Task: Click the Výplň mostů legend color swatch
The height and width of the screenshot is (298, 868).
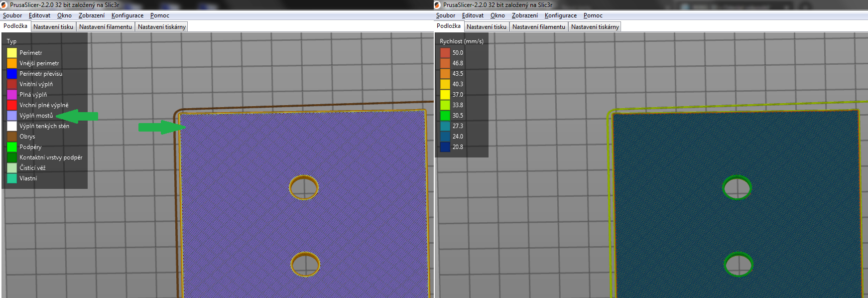Action: tap(12, 116)
